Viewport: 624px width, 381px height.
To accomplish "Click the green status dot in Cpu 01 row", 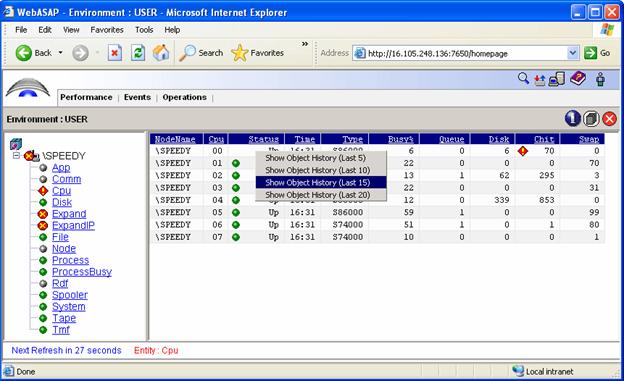I will 236,163.
